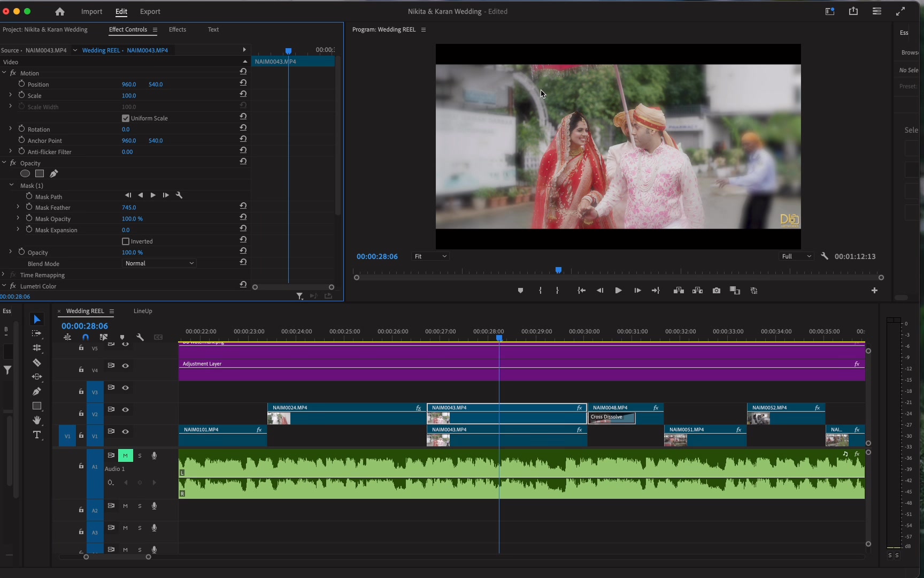Open the Fit zoom level dropdown
This screenshot has width=924, height=578.
[430, 256]
